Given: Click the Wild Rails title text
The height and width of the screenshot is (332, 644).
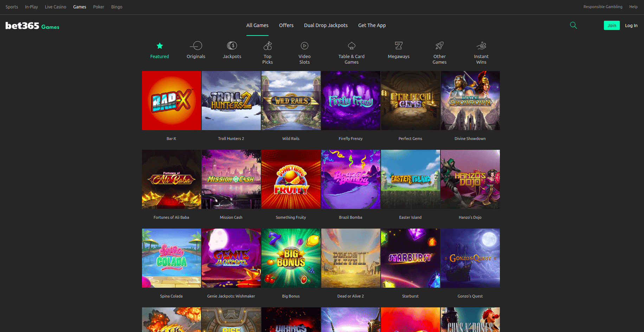Looking at the screenshot, I should pyautogui.click(x=291, y=139).
